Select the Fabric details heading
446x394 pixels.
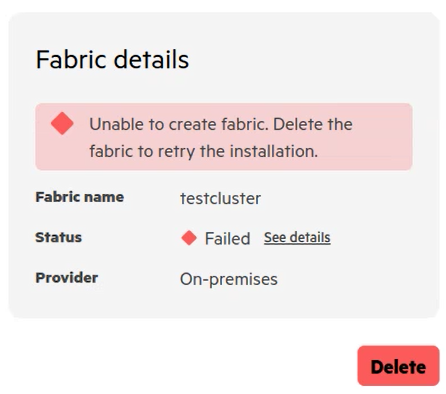pos(112,59)
